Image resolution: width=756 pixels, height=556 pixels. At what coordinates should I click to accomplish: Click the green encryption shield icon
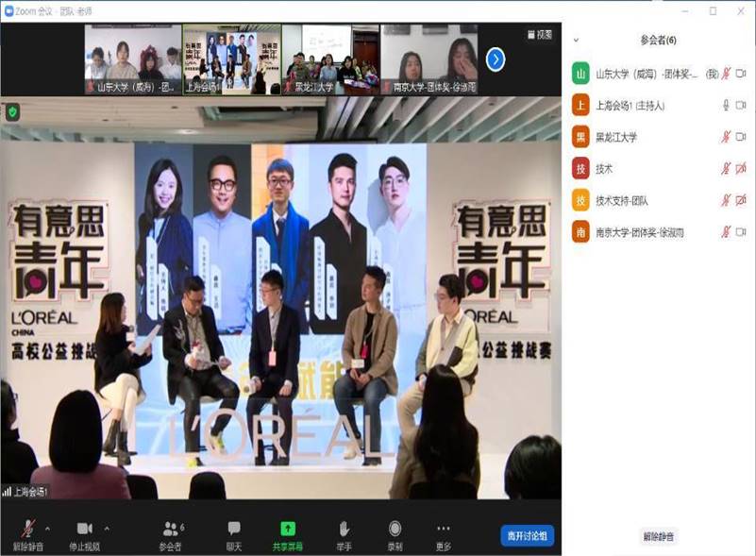(x=12, y=111)
